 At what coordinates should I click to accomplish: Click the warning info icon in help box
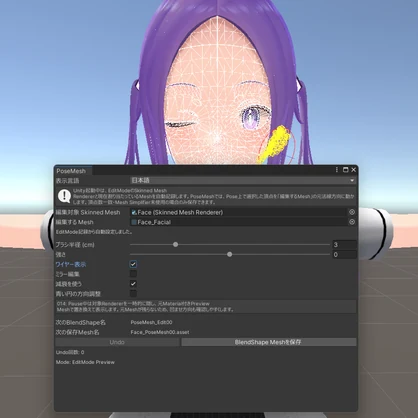pos(64,196)
